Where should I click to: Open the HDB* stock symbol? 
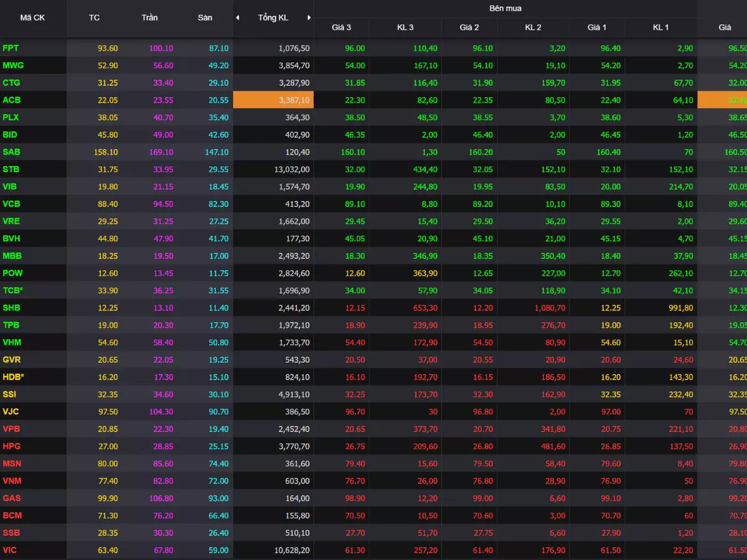pyautogui.click(x=14, y=376)
